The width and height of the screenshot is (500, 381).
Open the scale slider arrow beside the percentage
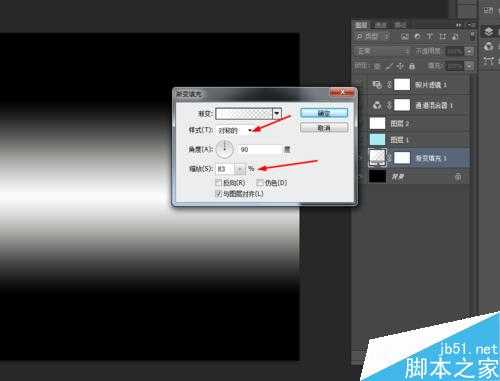[240, 169]
